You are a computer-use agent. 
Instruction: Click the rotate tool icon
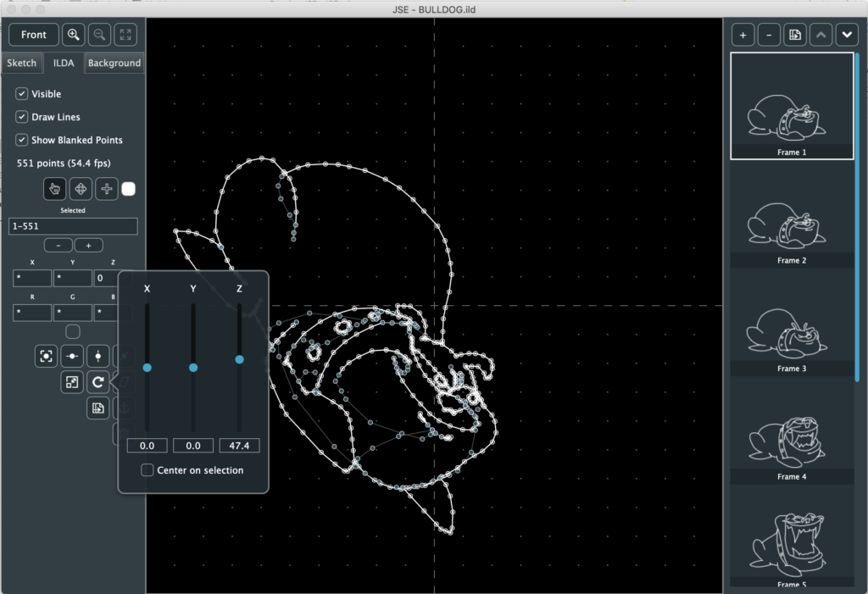pyautogui.click(x=98, y=383)
